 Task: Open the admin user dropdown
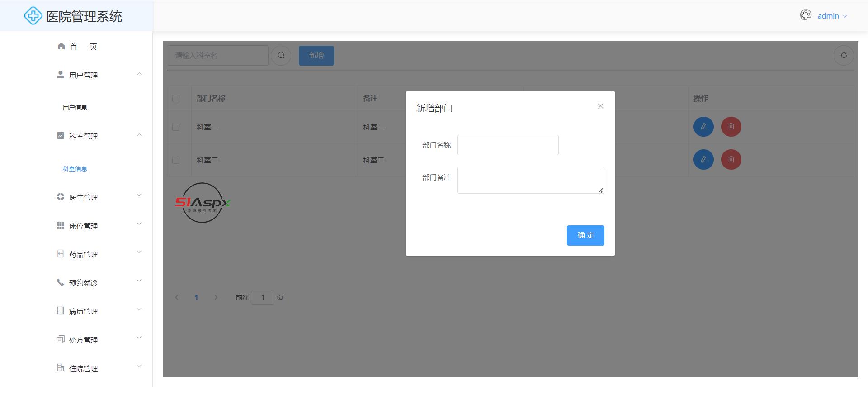coord(832,16)
